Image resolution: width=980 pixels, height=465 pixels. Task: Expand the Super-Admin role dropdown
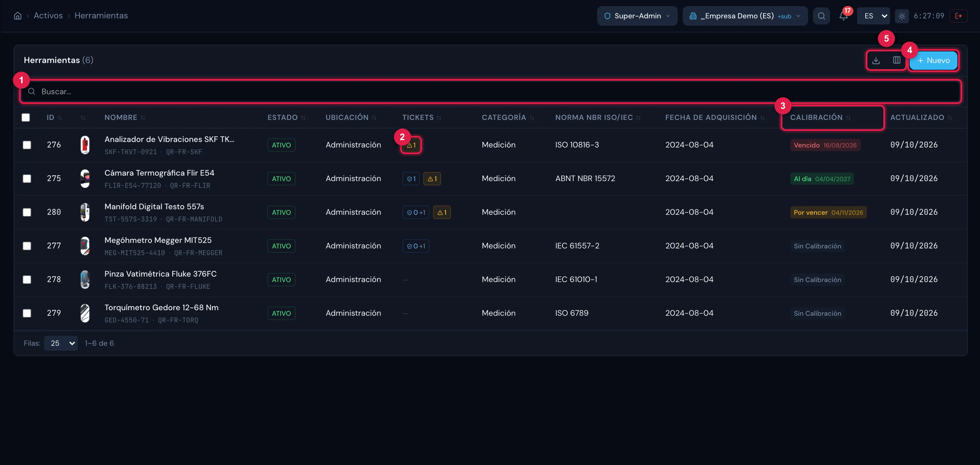pos(637,16)
